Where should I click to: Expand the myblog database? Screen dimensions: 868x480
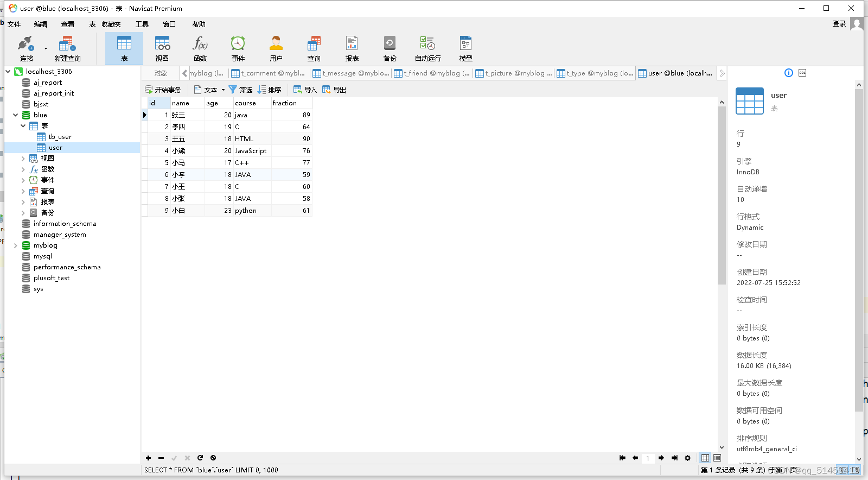pyautogui.click(x=16, y=245)
